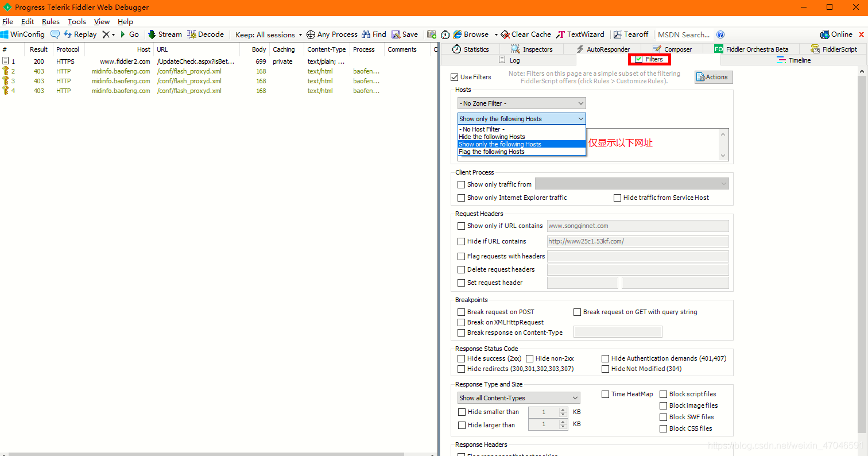The height and width of the screenshot is (456, 868).
Task: Tearoff the inspectors window
Action: [x=630, y=34]
